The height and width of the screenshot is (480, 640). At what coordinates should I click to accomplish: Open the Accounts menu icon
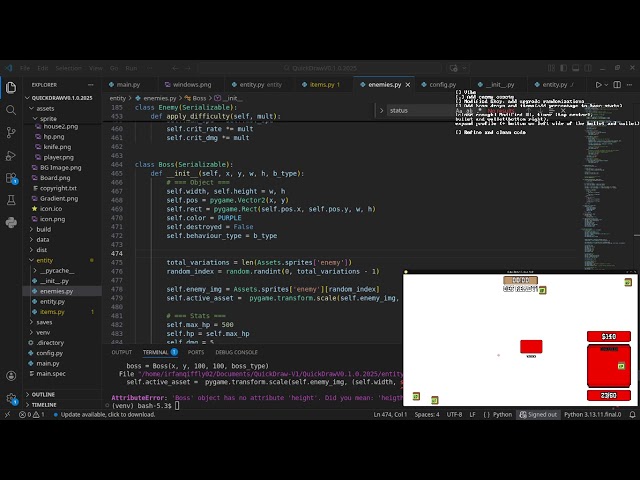point(11,376)
